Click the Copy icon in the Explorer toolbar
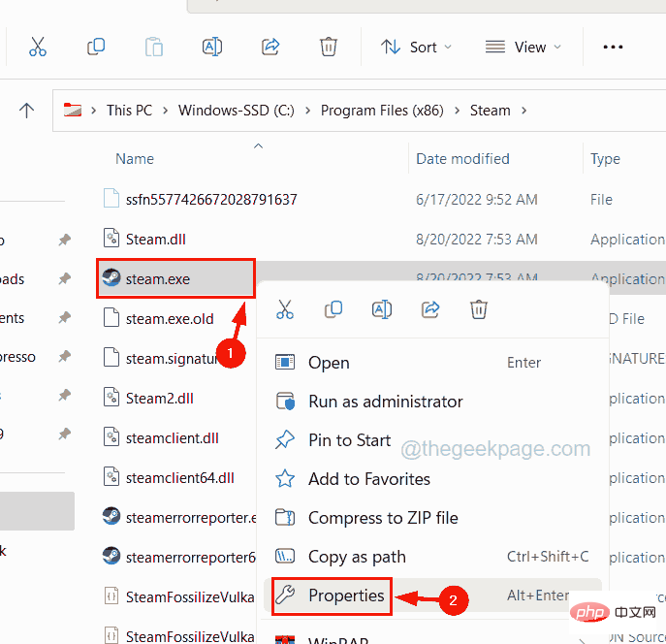This screenshot has height=644, width=666. coord(96,47)
